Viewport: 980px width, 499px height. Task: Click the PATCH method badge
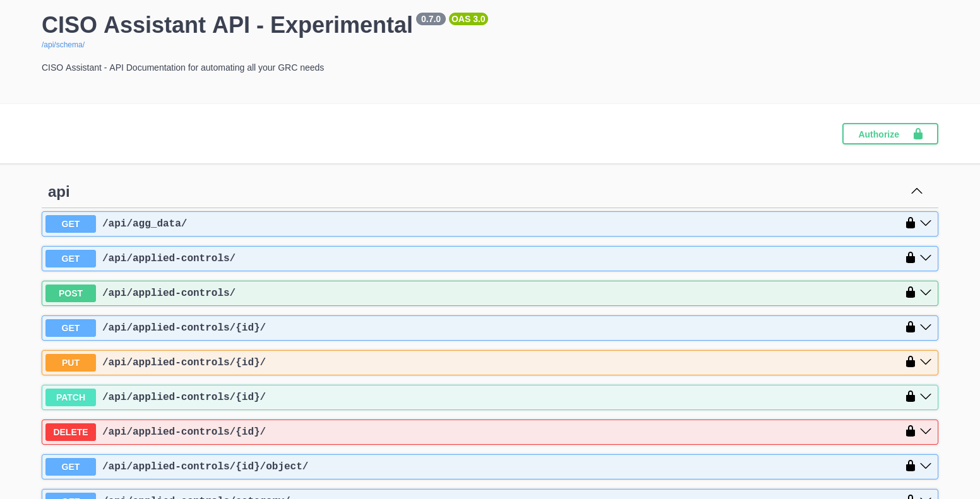click(x=71, y=397)
